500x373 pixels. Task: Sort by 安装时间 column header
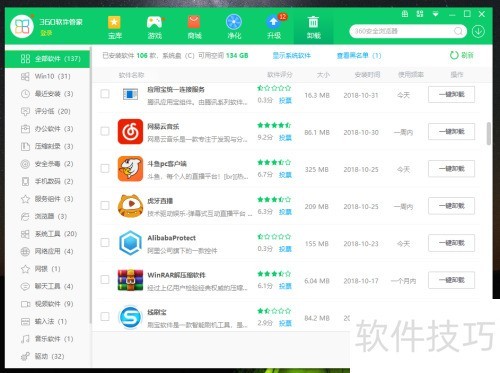click(367, 75)
